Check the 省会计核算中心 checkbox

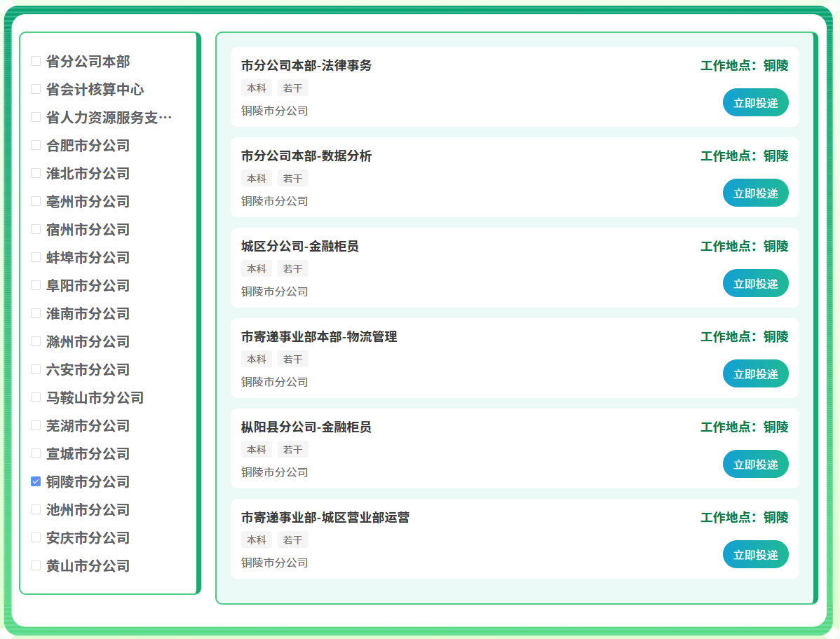click(36, 90)
